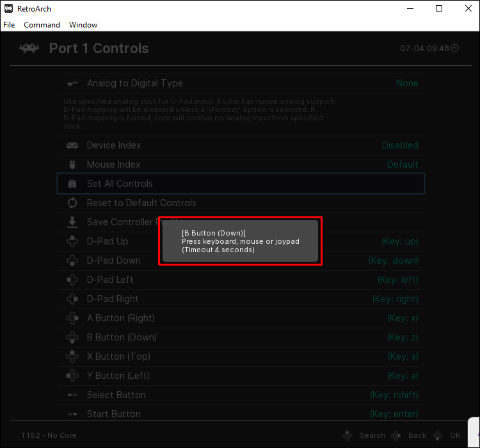
Task: Click the D-Pad Up label
Action: pos(108,241)
